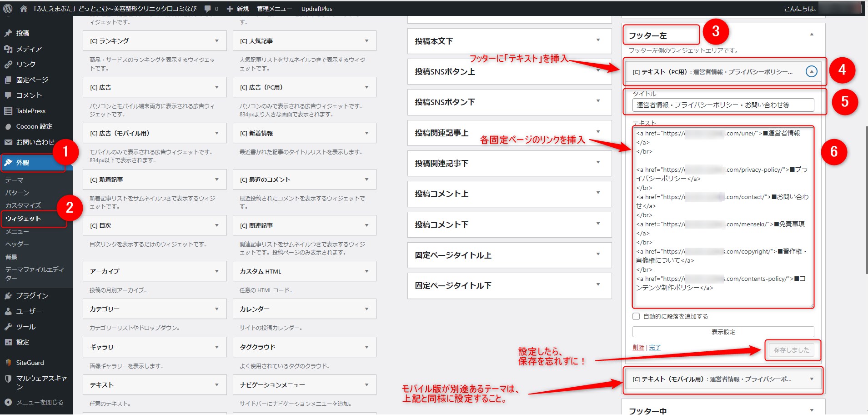The height and width of the screenshot is (419, 868).
Task: Click the 保存しました button
Action: point(792,350)
